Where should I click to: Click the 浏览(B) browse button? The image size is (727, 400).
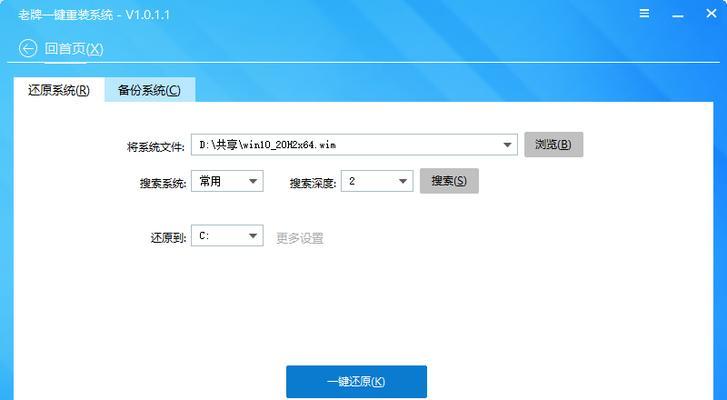click(x=554, y=145)
